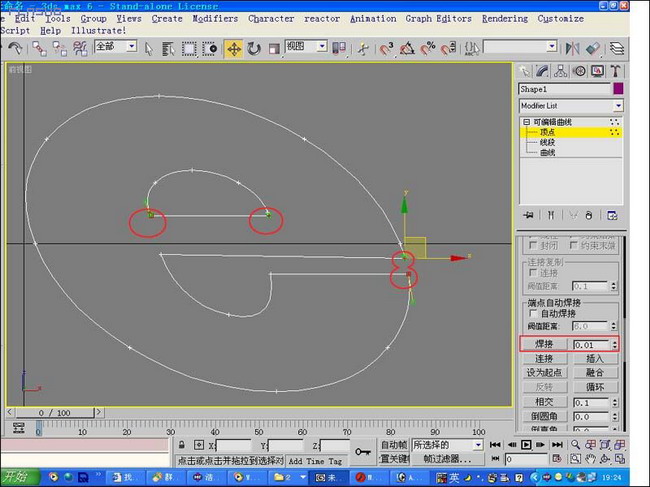The width and height of the screenshot is (650, 487).
Task: Click the 0 / 100 time slider
Action: tap(54, 413)
